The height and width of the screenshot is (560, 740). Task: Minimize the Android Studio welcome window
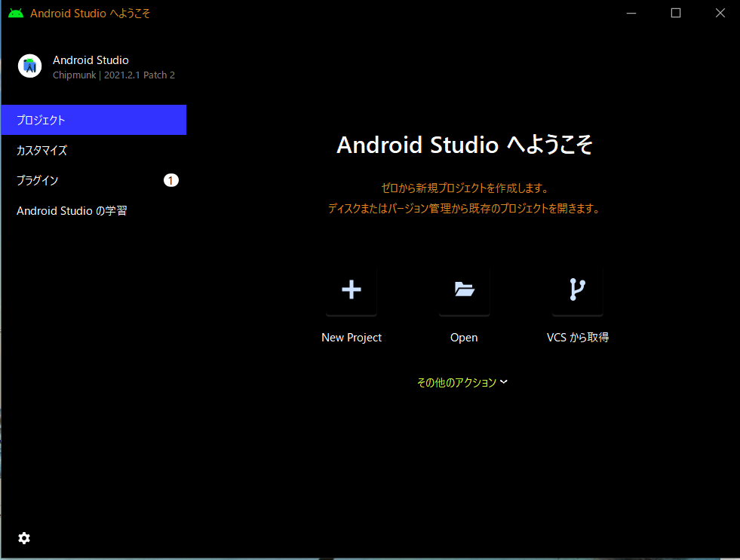[632, 13]
